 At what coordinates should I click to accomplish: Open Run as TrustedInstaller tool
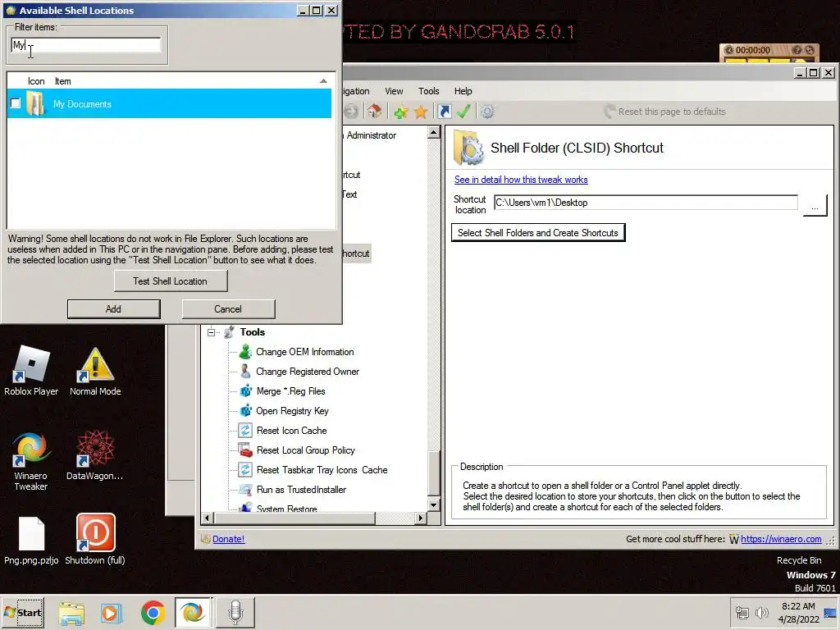pyautogui.click(x=301, y=490)
